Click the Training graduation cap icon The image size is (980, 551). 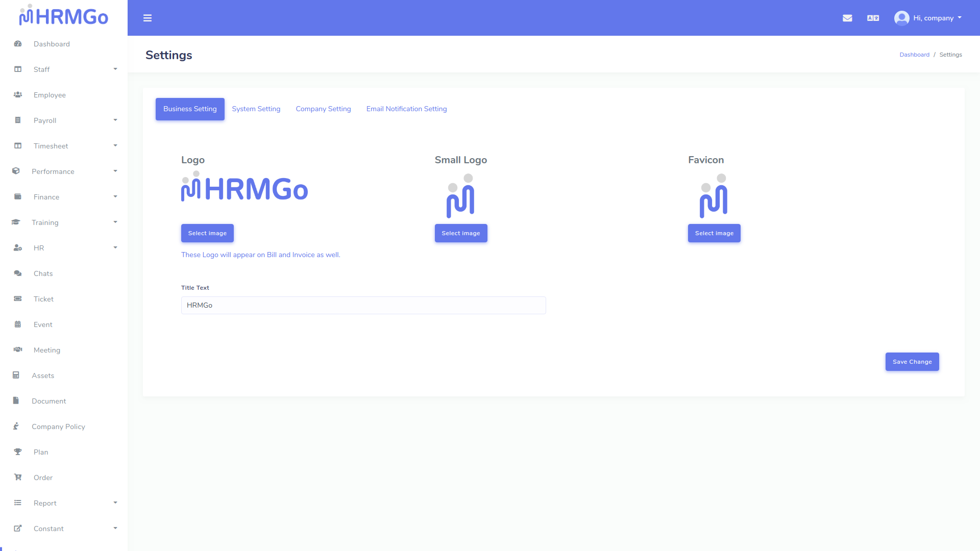16,222
